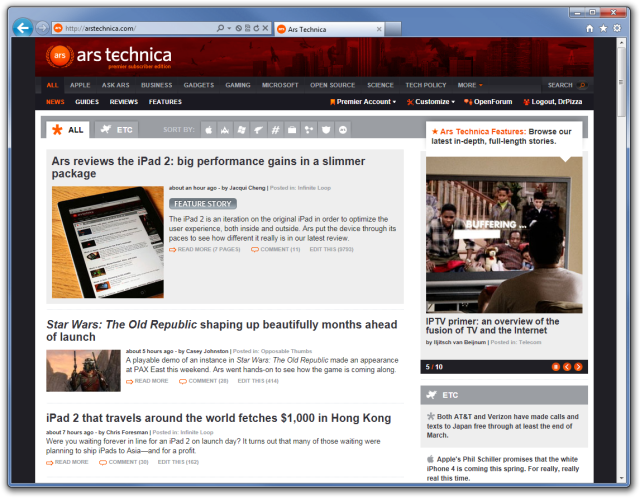Click the page scrollbar down arrow
Image resolution: width=640 pixels, height=498 pixels.
[621, 478]
